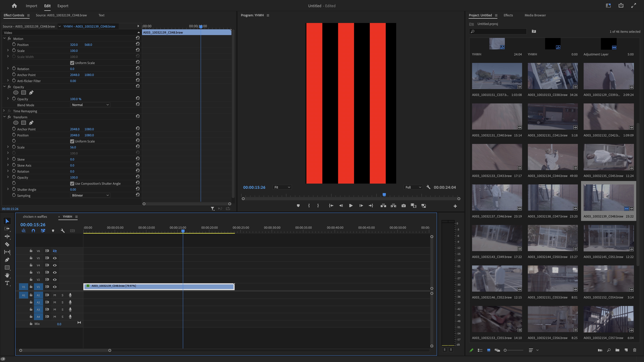This screenshot has width=644, height=362.
Task: Open the Button Editor plus icon
Action: click(x=455, y=206)
